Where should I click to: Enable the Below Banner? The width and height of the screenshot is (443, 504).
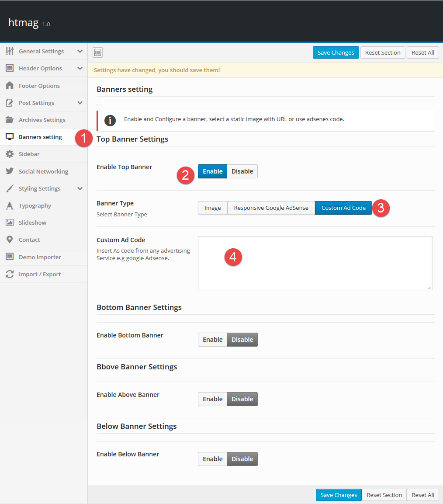(x=213, y=459)
